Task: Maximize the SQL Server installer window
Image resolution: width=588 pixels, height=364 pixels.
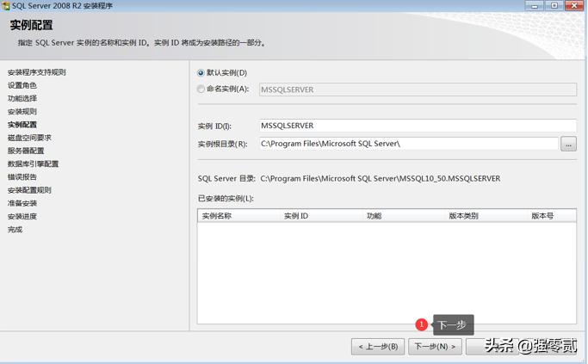Action: pos(554,6)
